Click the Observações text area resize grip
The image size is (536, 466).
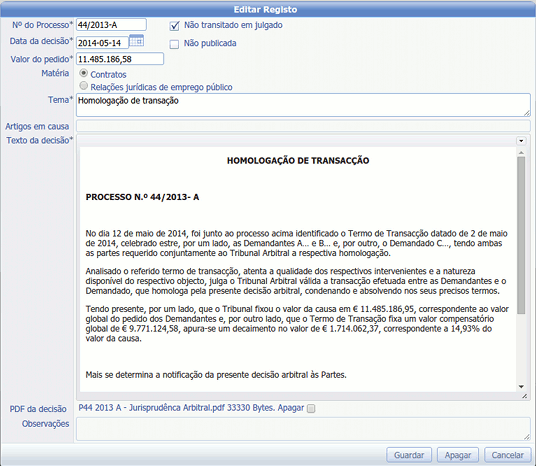click(x=527, y=436)
